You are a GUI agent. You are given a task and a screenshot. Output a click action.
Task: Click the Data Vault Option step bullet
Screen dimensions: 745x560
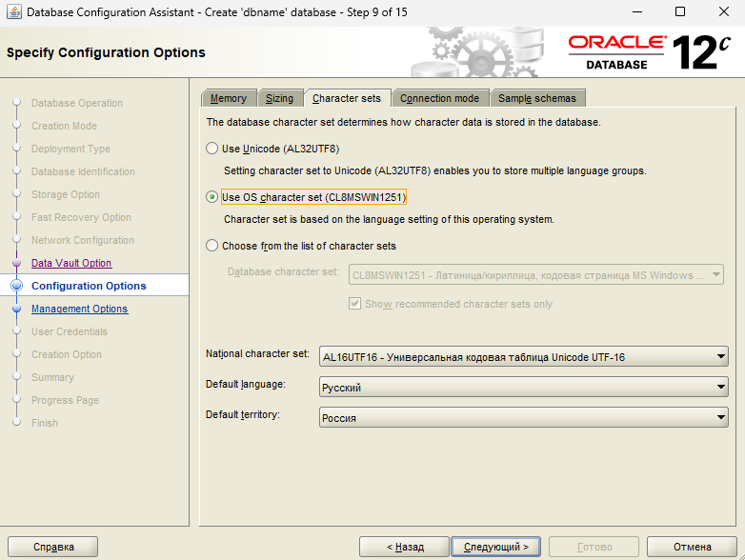(16, 263)
